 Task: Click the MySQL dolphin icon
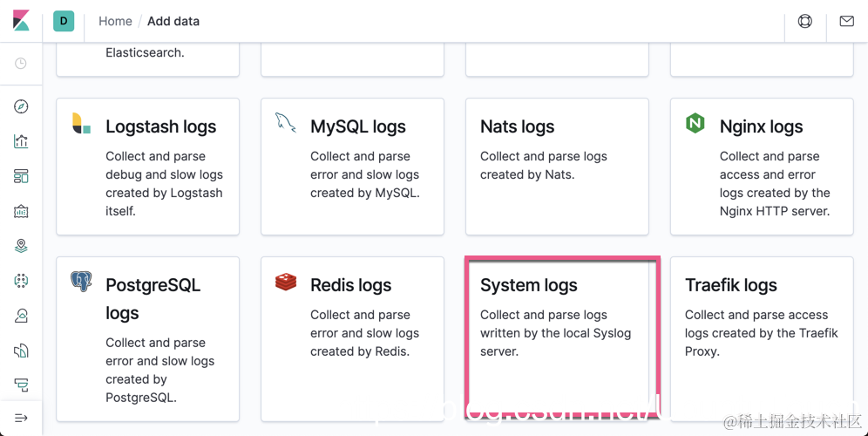point(286,122)
